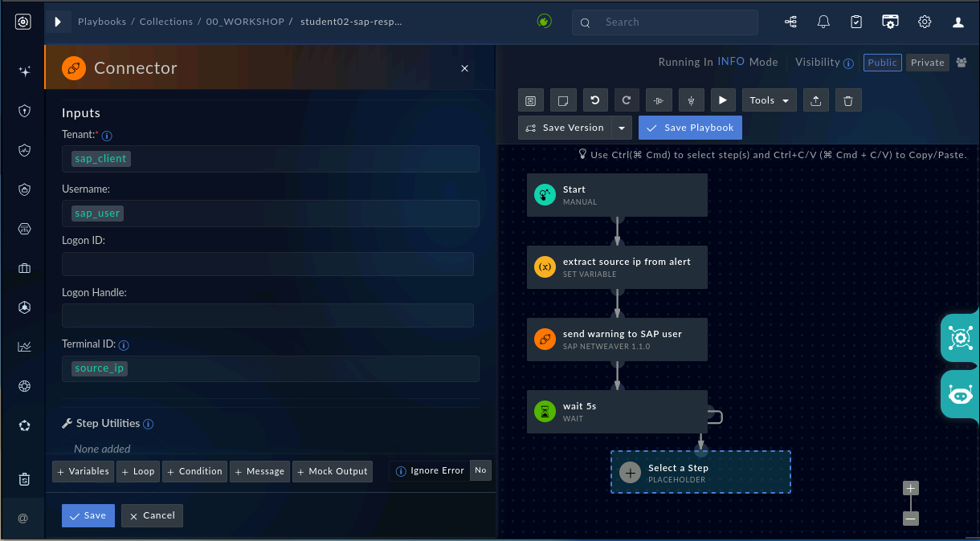Image resolution: width=980 pixels, height=541 pixels.
Task: Click the FortiSOAR logo icon at top-left
Action: [x=22, y=22]
